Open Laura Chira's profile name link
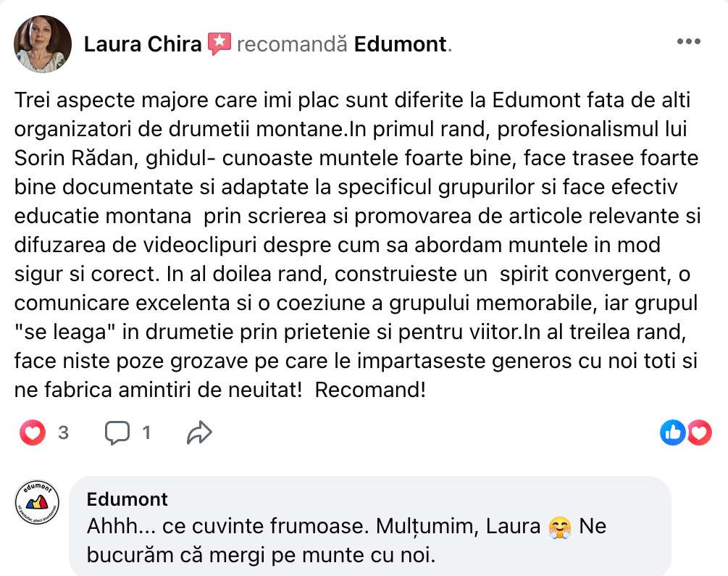Screen dimensions: 728x576 click(x=143, y=45)
